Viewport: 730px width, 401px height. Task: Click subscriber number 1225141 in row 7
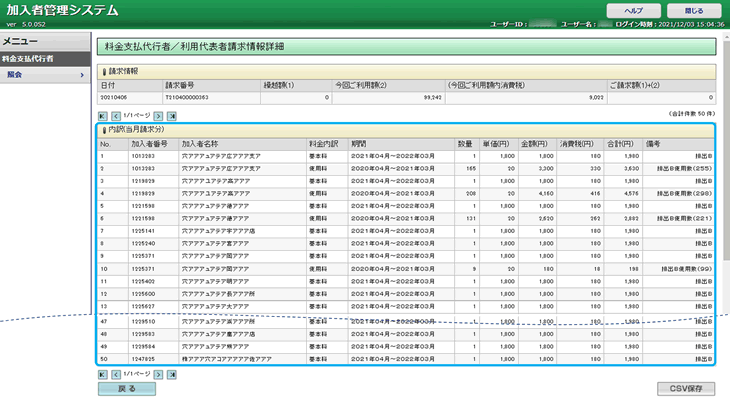(x=143, y=231)
